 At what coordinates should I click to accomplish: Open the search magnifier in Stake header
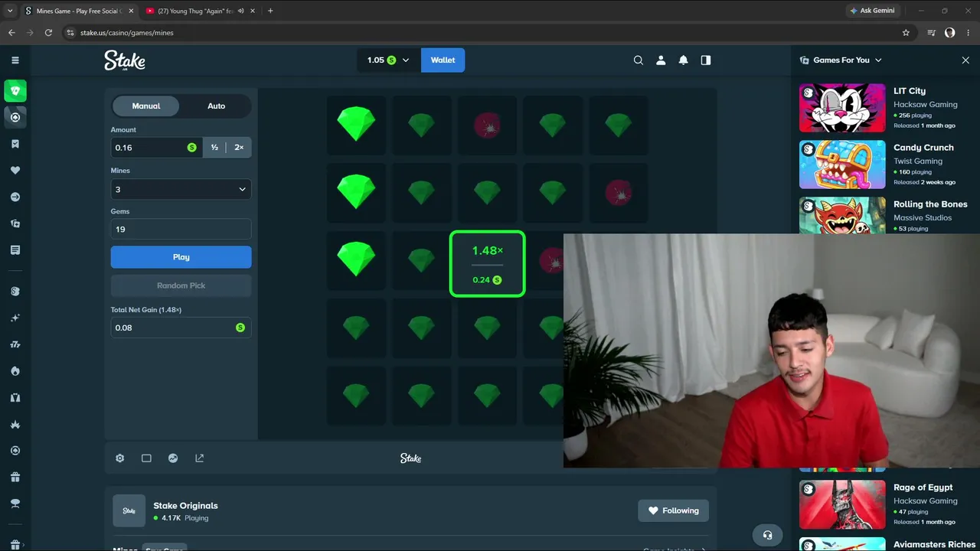(638, 60)
